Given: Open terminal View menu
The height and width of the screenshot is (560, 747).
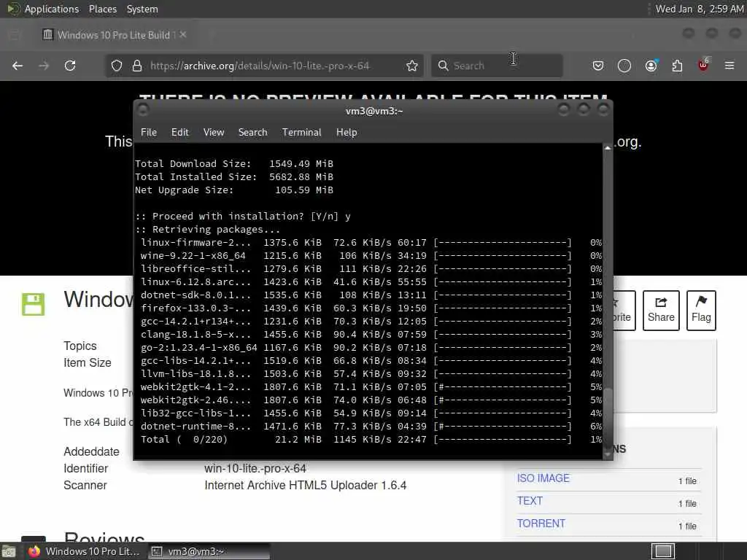Looking at the screenshot, I should pos(214,133).
